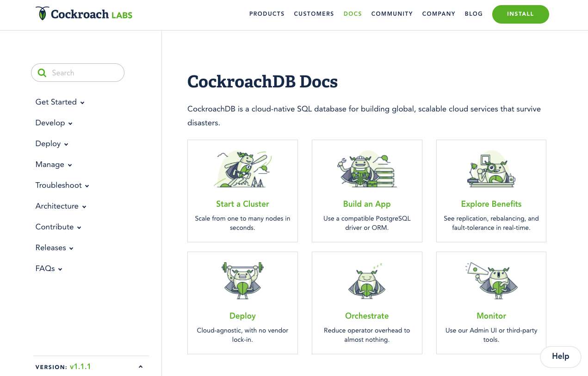Click the green INSTALL button
The image size is (588, 376).
520,14
